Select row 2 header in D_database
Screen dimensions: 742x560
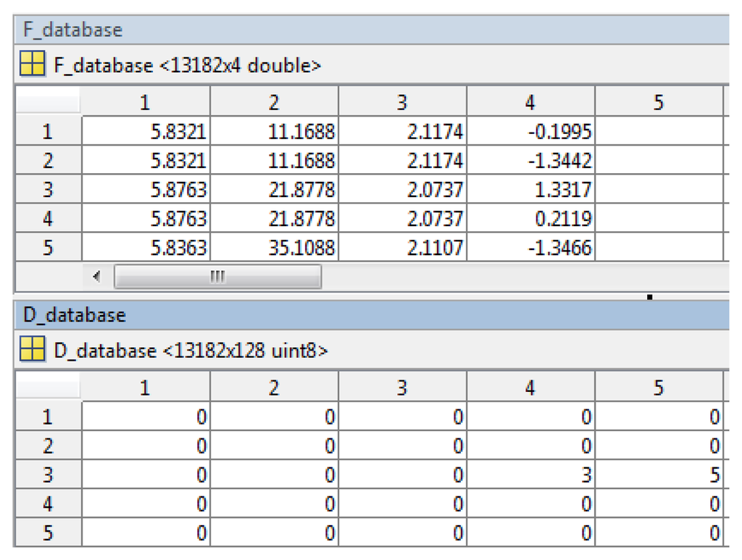point(49,446)
